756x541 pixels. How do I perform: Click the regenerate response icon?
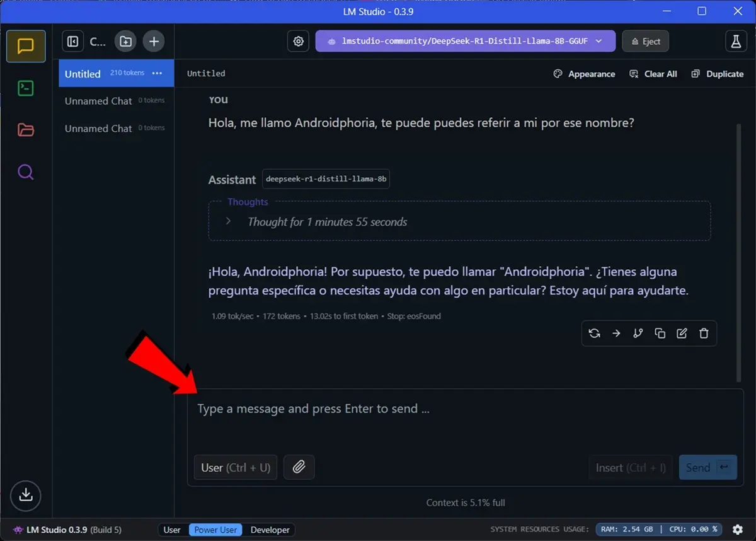tap(594, 334)
